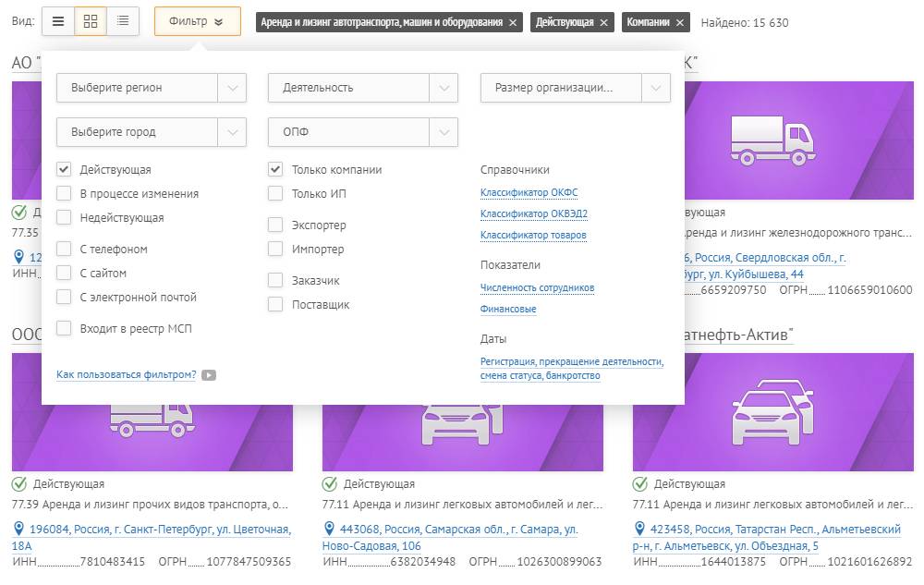
Task: Tick the 'Экспортер' checkbox
Action: (x=275, y=225)
